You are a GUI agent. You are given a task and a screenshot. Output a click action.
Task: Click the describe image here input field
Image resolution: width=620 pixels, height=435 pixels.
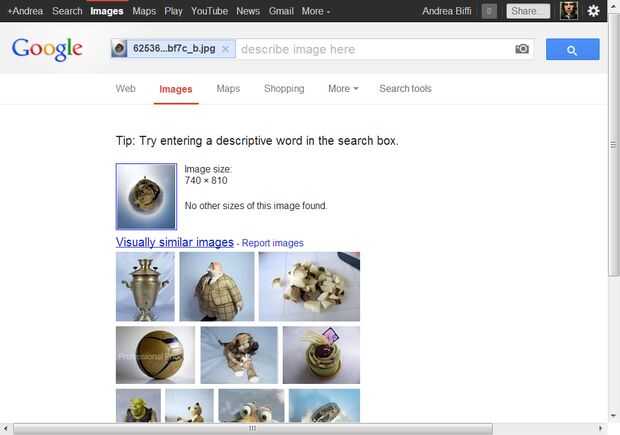(374, 49)
